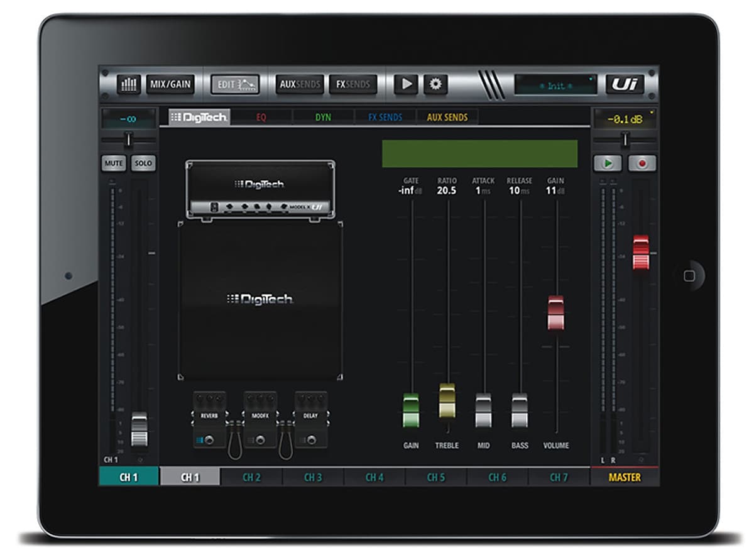Viewport: 754px width, 560px height.
Task: Click the GAIN 11 dB value
Action: [556, 190]
